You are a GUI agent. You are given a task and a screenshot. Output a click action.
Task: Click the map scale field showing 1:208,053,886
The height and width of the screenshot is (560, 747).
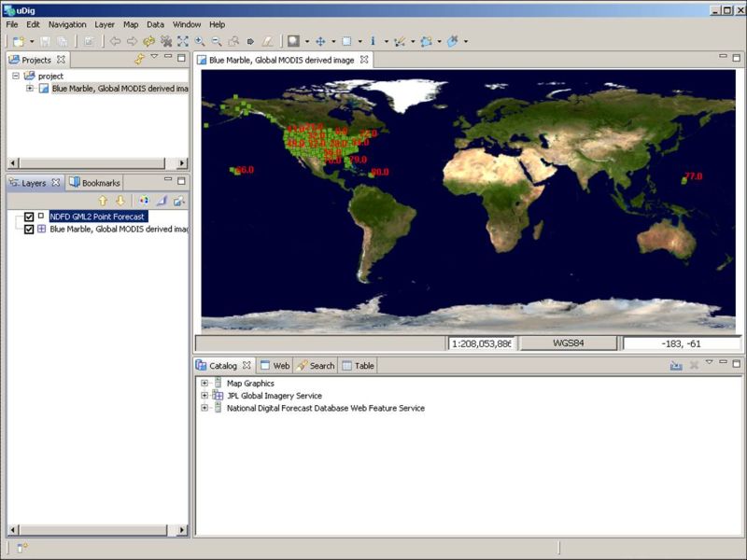[x=481, y=343]
